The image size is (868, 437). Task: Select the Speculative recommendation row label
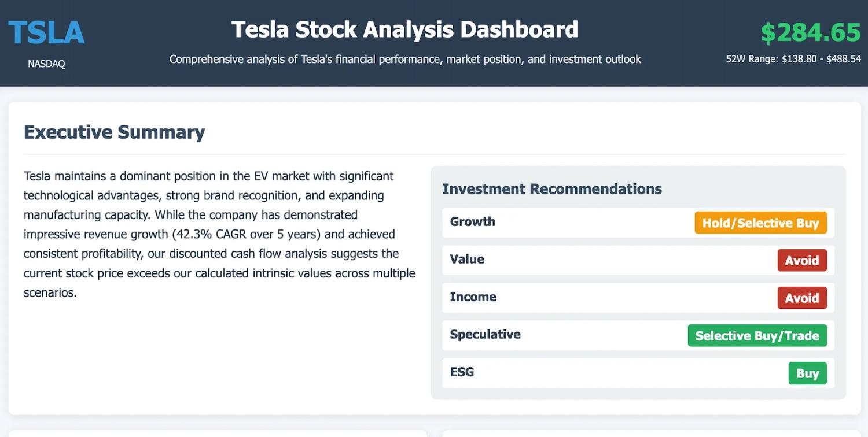point(485,335)
